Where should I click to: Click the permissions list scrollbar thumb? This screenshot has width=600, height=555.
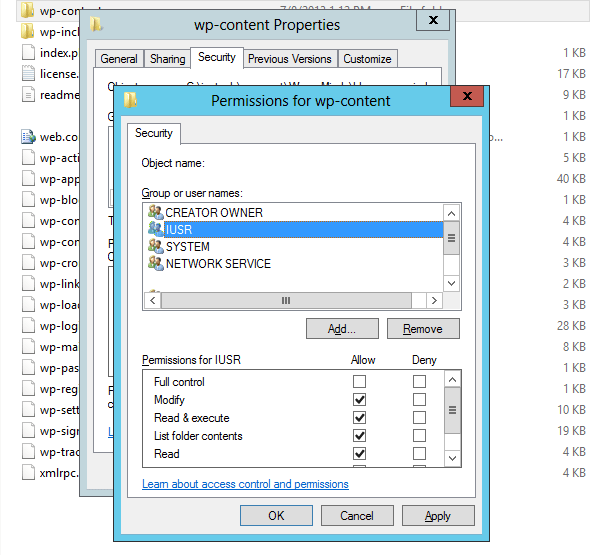click(453, 410)
